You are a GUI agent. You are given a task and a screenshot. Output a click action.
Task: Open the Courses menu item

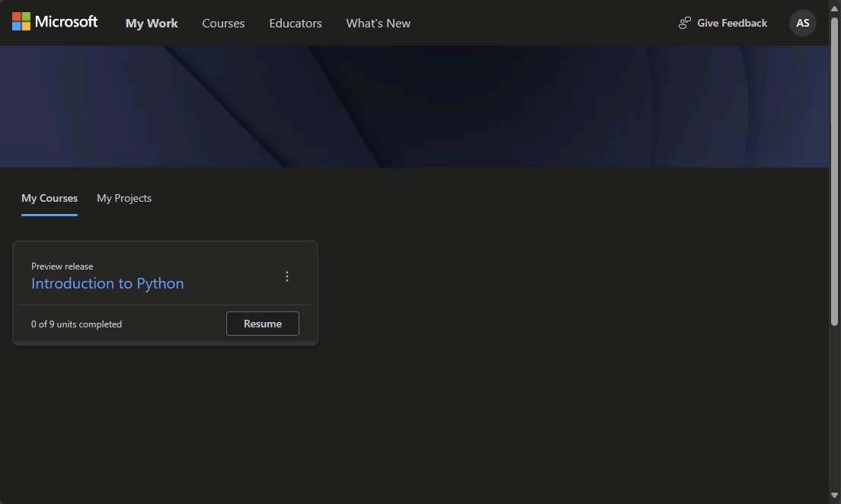pos(223,23)
